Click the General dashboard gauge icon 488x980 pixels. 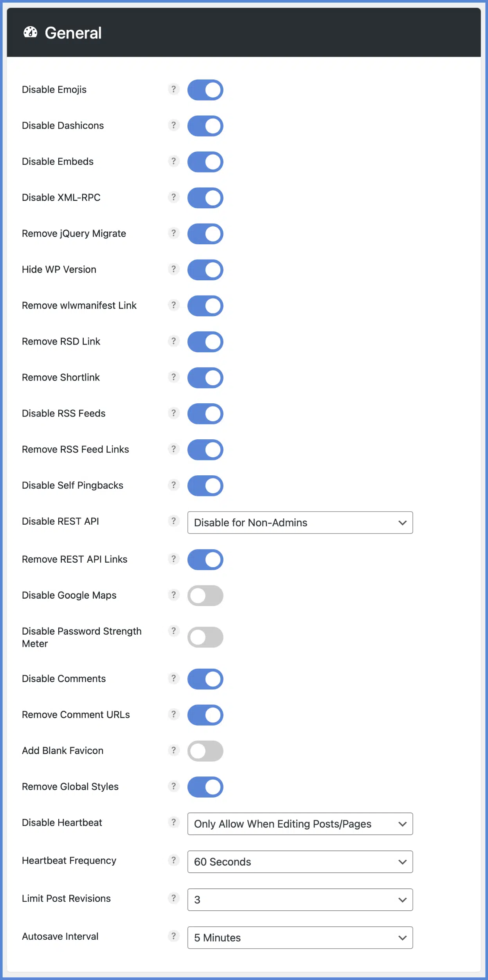31,32
